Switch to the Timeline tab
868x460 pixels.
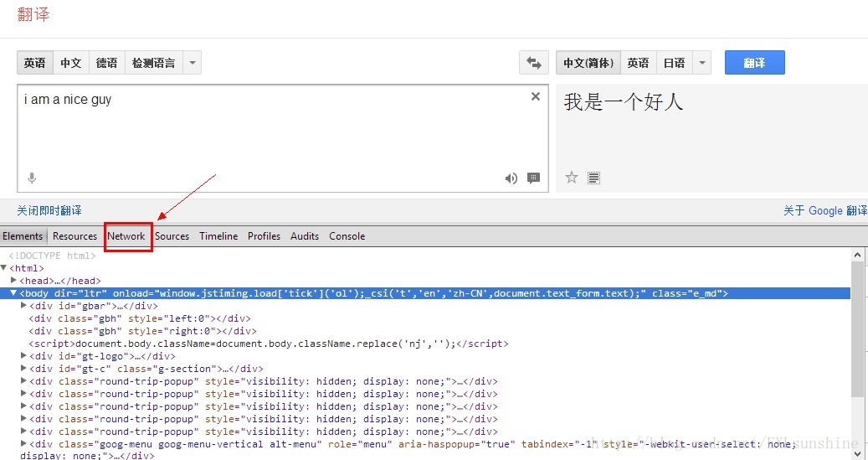coord(218,236)
